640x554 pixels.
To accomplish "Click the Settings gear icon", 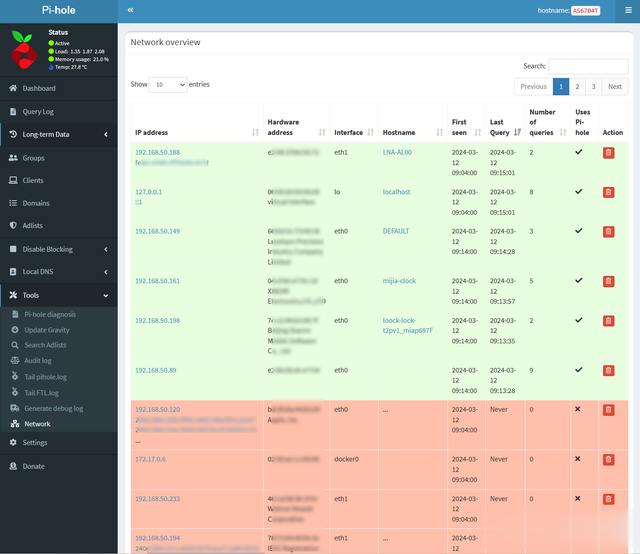I will [13, 442].
